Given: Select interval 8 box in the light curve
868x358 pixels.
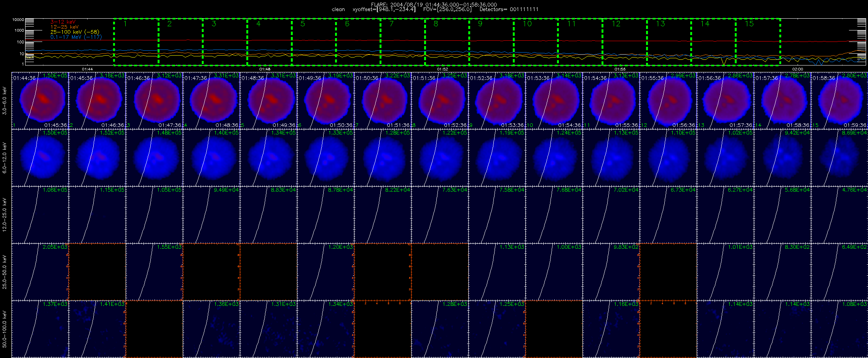Looking at the screenshot, I should (447, 42).
